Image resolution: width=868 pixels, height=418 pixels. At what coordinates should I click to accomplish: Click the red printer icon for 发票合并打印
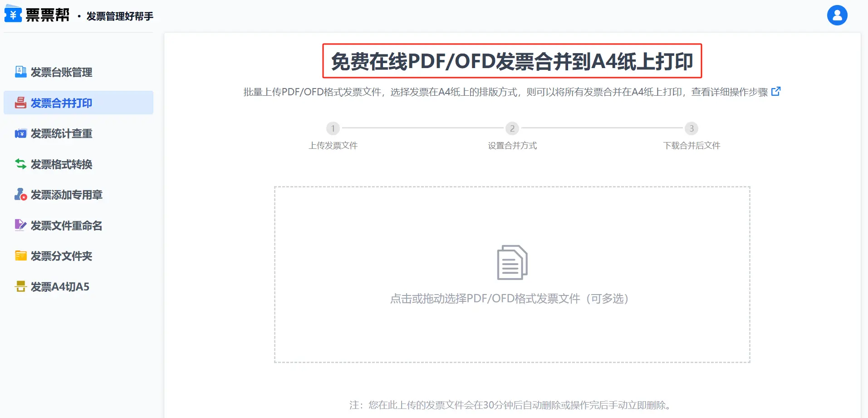point(20,103)
